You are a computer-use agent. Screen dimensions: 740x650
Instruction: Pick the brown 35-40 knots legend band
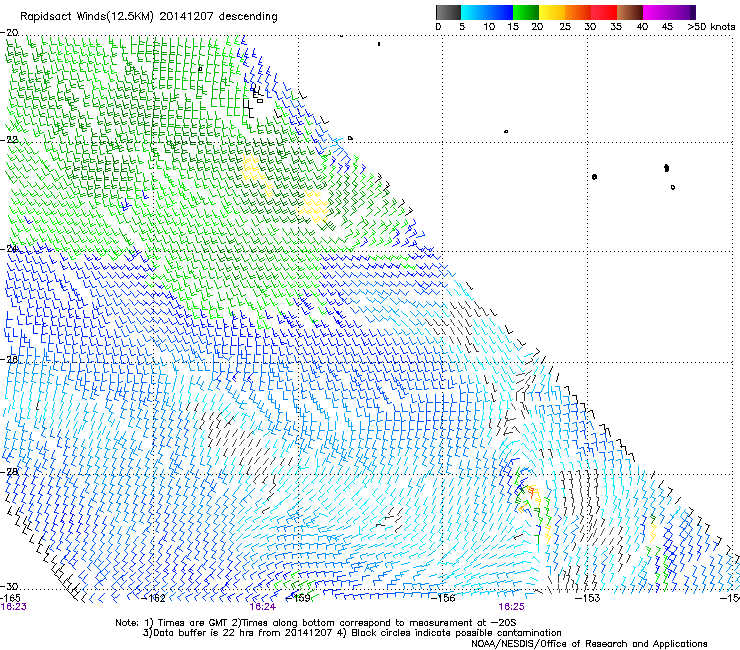[630, 12]
